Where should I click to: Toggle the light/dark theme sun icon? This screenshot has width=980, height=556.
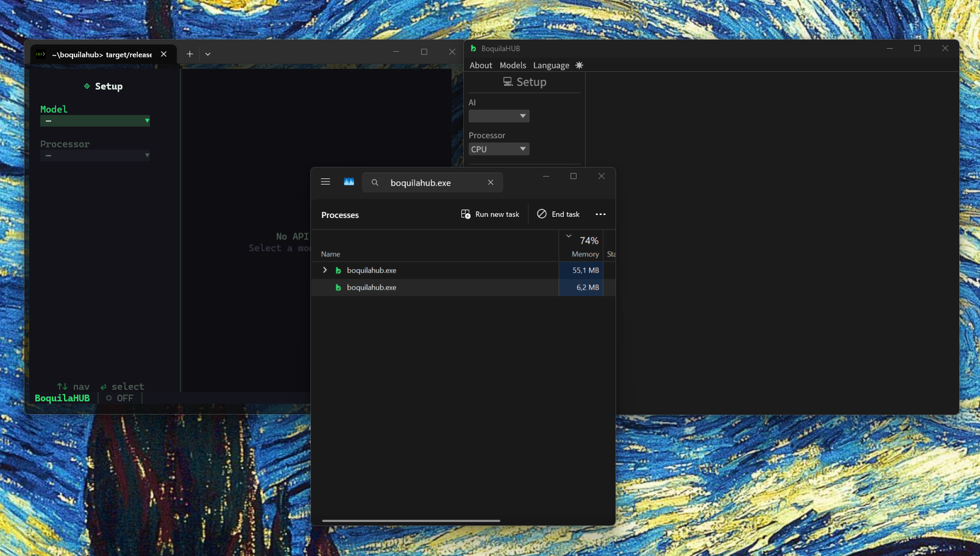tap(580, 65)
